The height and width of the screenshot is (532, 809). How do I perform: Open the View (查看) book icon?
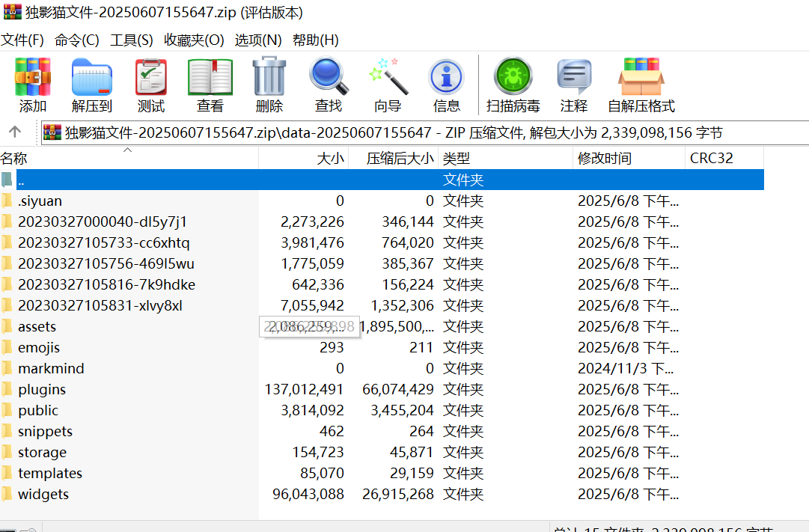pyautogui.click(x=210, y=77)
